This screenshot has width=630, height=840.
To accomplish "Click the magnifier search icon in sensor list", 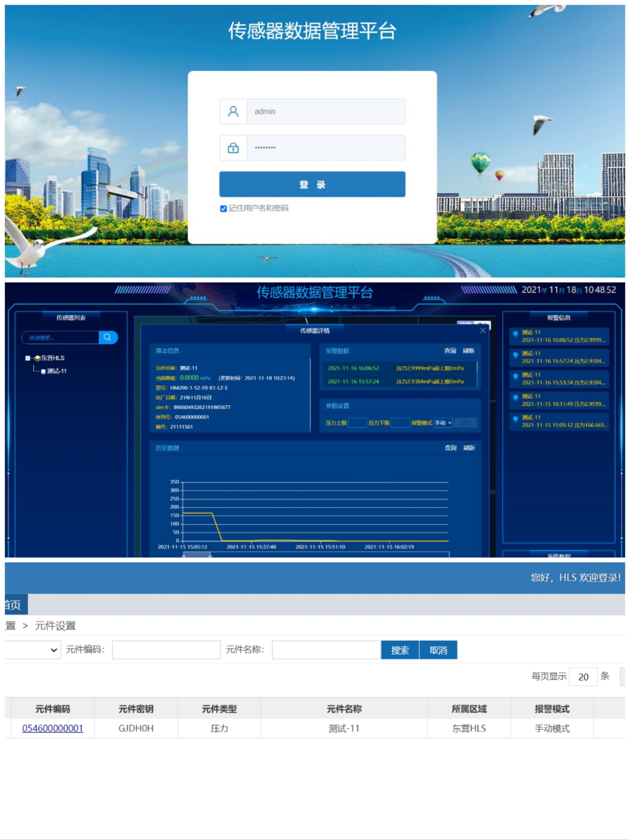I will click(107, 337).
